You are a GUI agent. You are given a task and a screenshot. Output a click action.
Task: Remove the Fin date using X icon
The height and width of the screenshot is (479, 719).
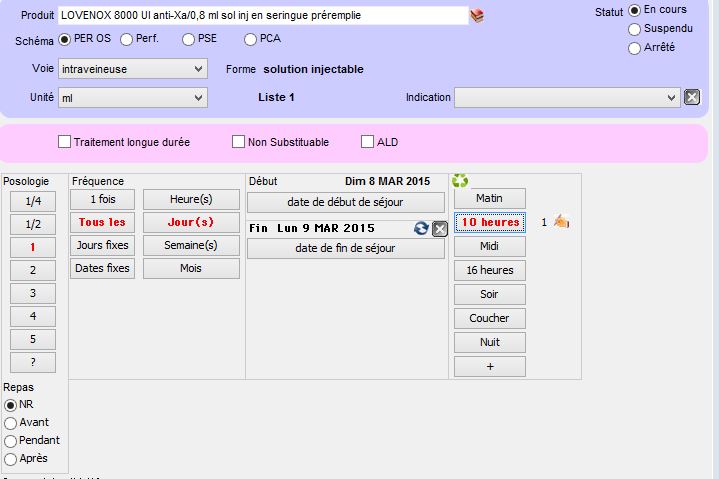point(440,228)
